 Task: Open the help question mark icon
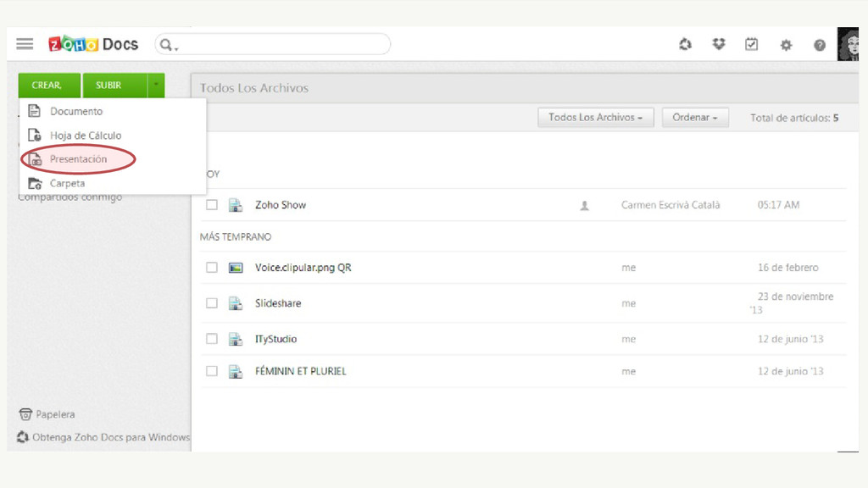pyautogui.click(x=820, y=45)
